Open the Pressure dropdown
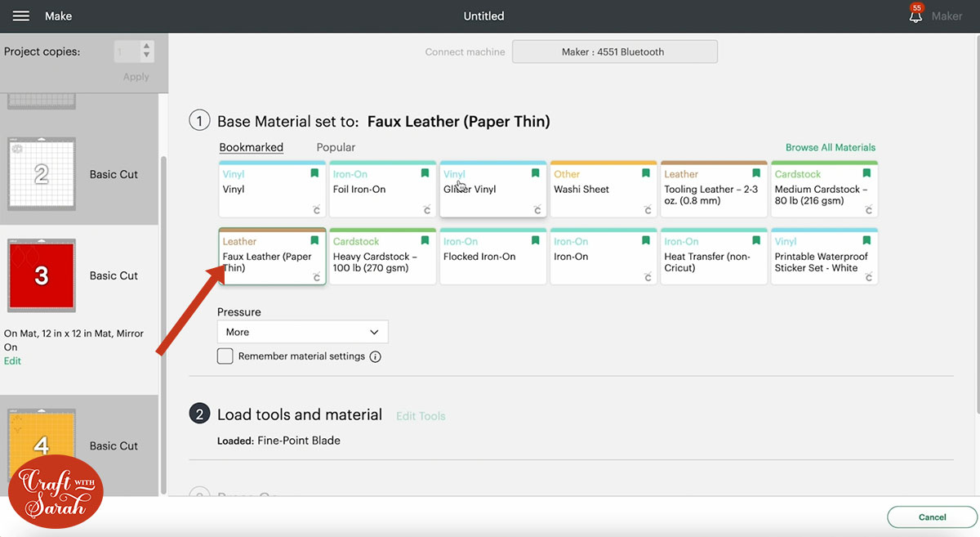980x537 pixels. point(302,332)
